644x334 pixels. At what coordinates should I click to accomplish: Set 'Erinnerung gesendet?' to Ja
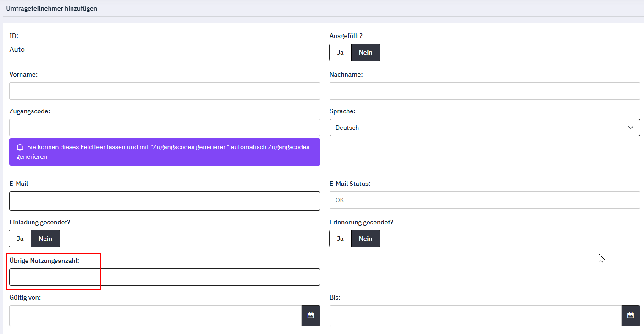click(x=340, y=239)
